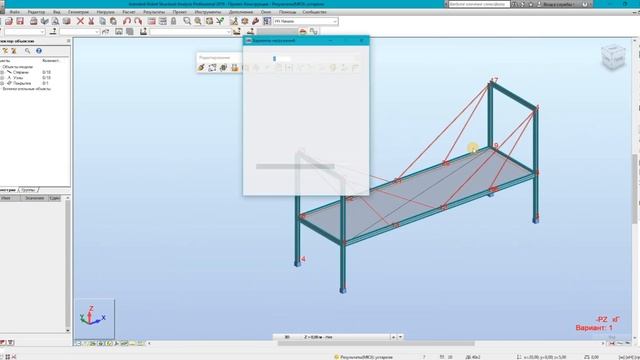This screenshot has width=640, height=360.
Task: Click the Redo arrow icon
Action: pos(138,21)
